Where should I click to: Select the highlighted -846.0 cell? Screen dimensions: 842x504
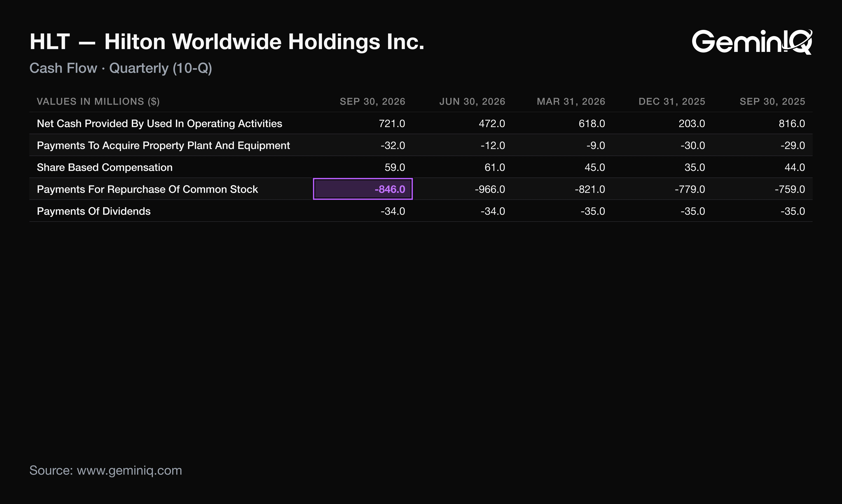click(363, 189)
